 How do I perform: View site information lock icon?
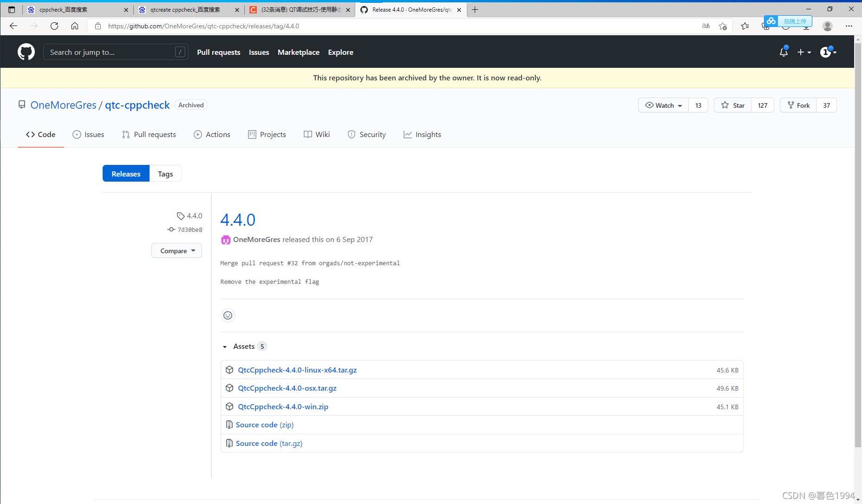click(98, 26)
